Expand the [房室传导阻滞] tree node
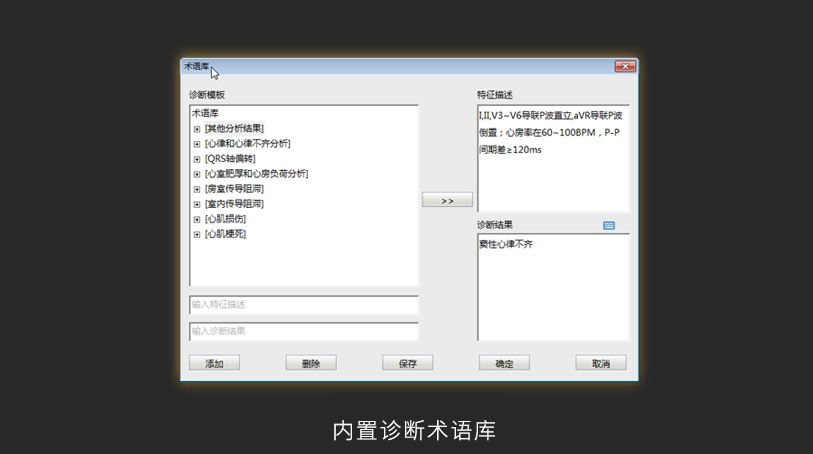This screenshot has width=813, height=454. (197, 189)
